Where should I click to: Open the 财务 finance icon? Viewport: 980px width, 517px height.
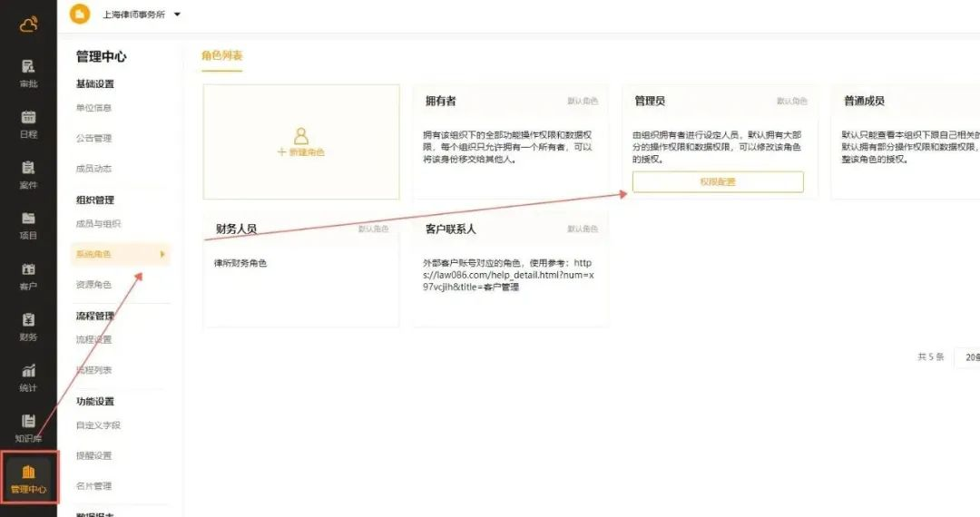[x=28, y=326]
